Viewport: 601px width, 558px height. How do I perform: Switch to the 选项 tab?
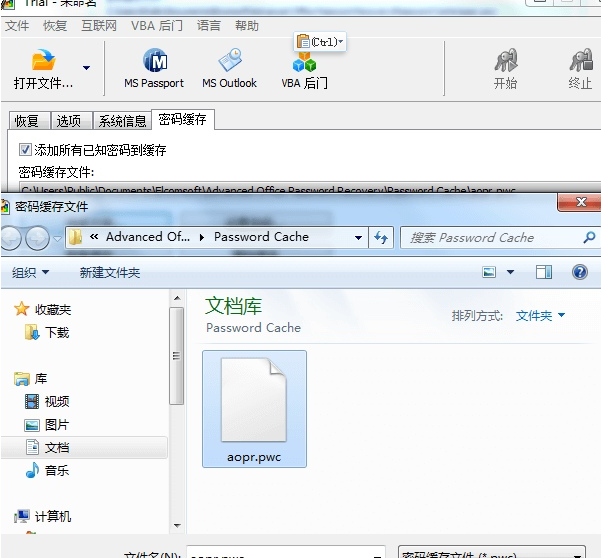72,121
